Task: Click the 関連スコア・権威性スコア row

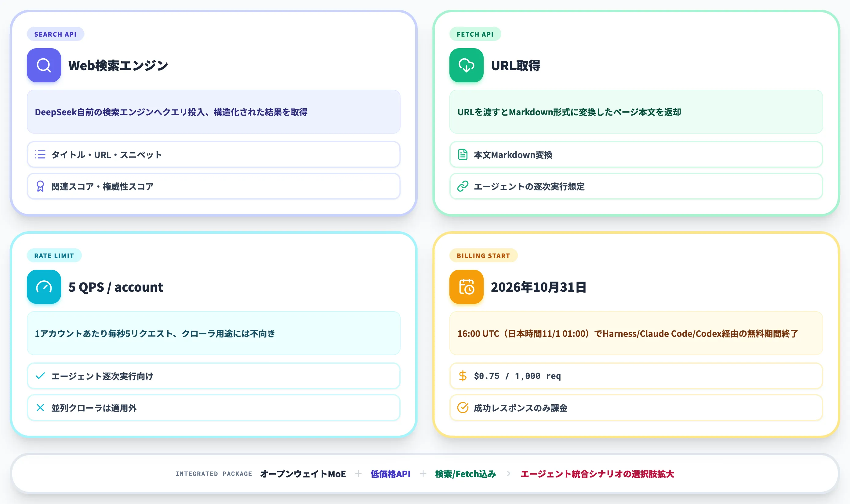Action: (213, 186)
